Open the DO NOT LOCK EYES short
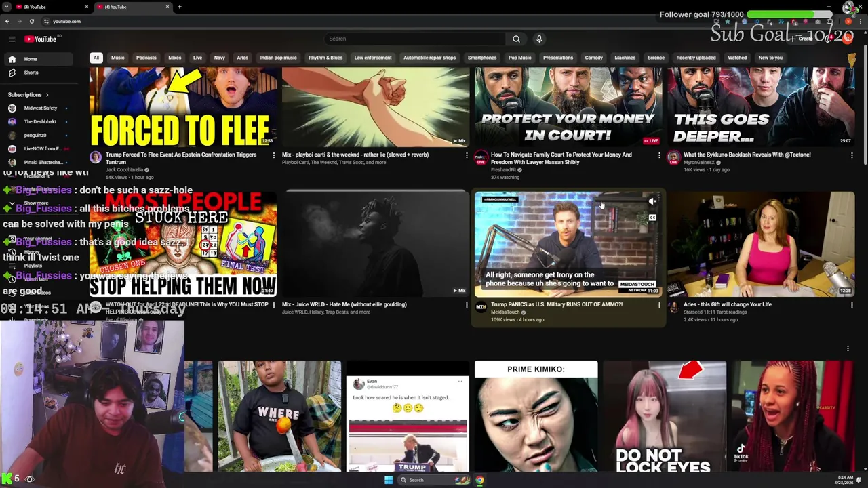Screen dimensions: 868x488 tap(665, 416)
